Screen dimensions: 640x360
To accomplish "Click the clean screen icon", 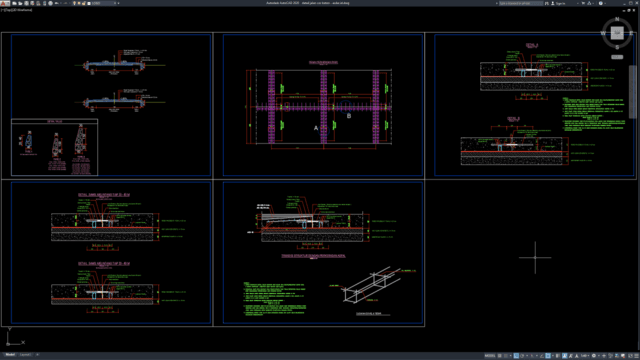I will [x=631, y=356].
